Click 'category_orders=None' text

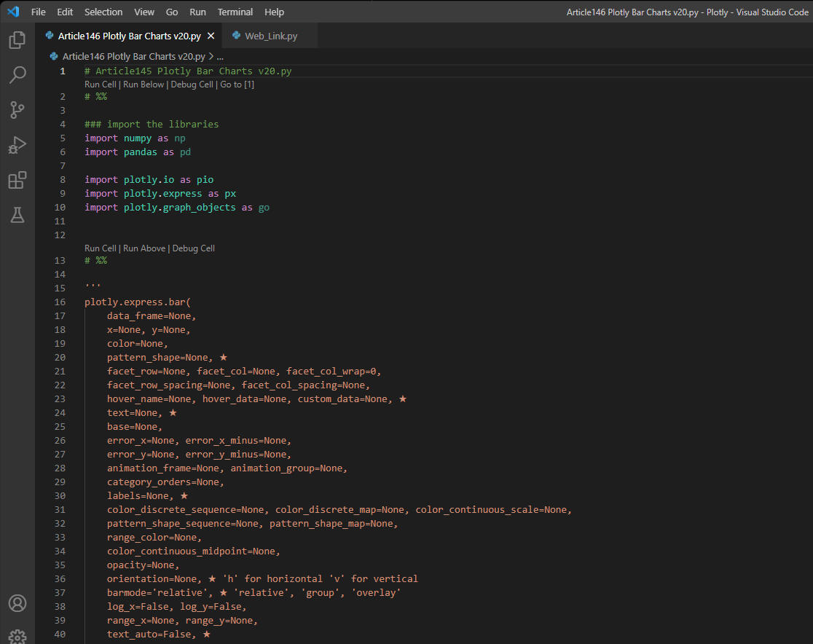coord(162,482)
